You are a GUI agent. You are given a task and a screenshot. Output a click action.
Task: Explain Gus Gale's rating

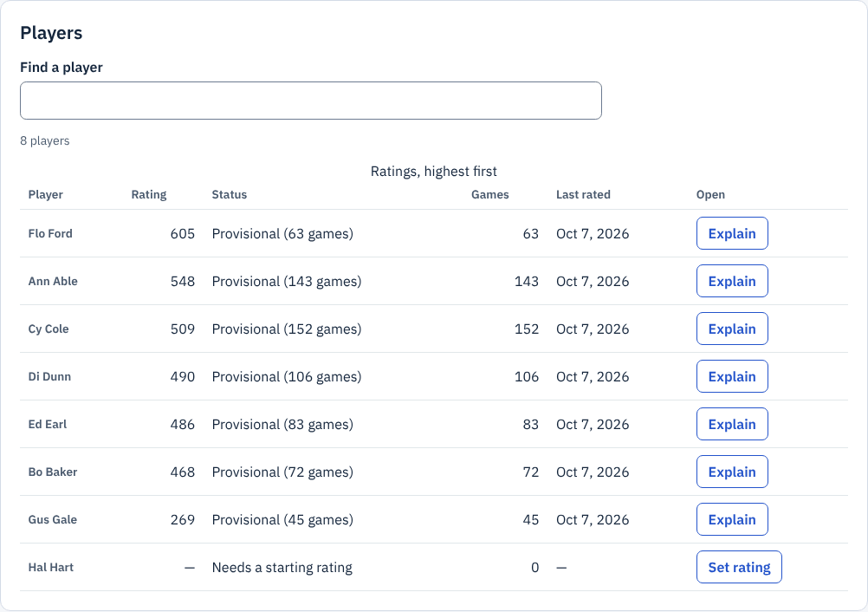pos(732,519)
